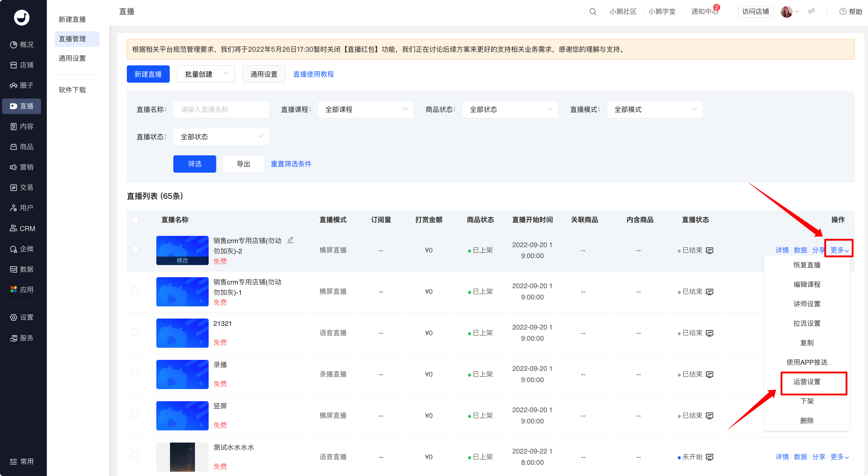Open the 企微 sidebar item
The width and height of the screenshot is (868, 476).
pos(22,249)
